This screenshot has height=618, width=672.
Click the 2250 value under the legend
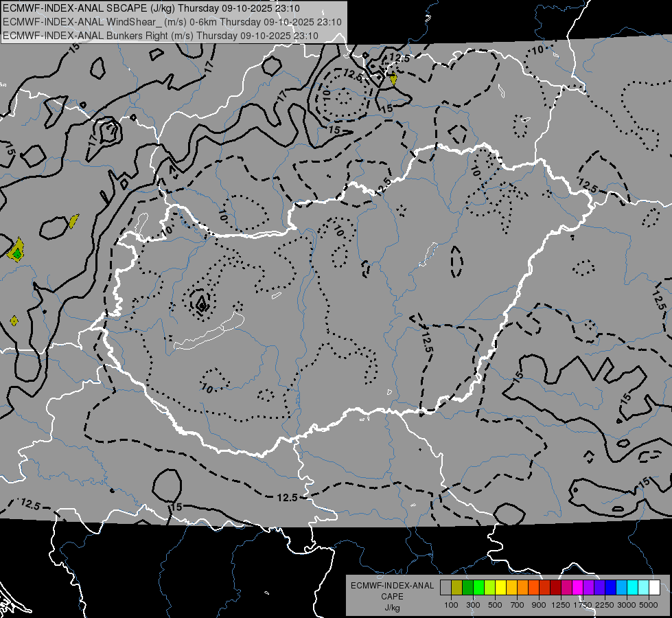click(605, 605)
